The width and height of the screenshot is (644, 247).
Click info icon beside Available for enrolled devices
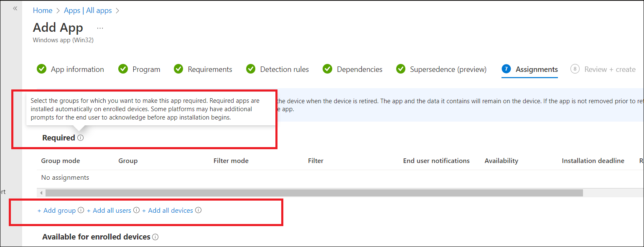pyautogui.click(x=155, y=237)
